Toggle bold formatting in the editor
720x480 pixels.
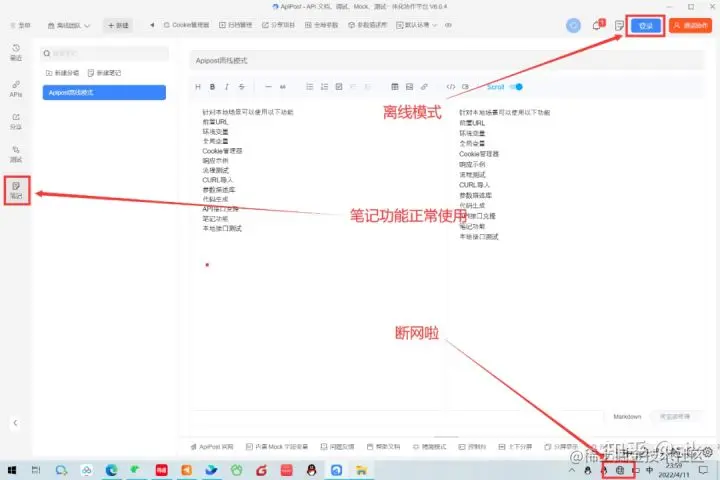coord(212,87)
